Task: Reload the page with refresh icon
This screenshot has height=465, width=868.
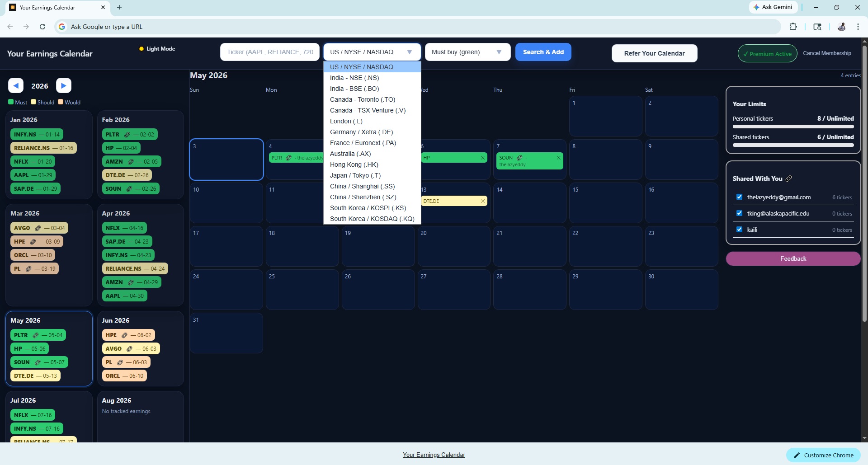Action: coord(42,27)
